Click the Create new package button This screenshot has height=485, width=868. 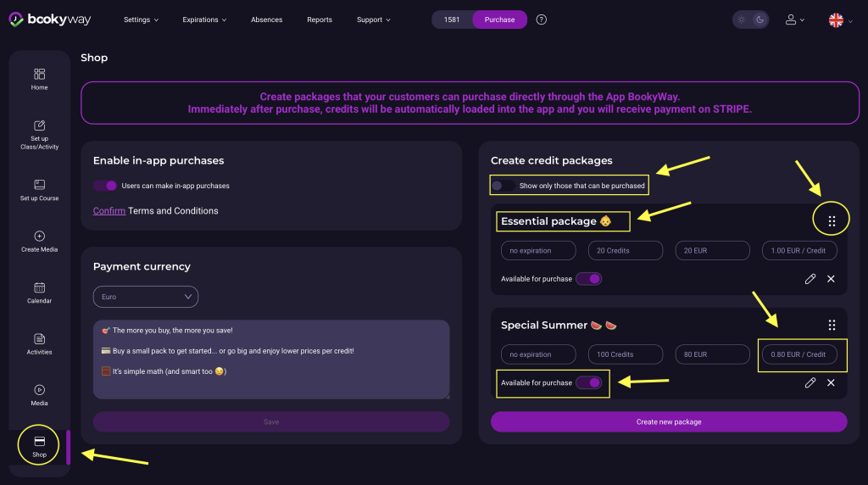click(669, 421)
